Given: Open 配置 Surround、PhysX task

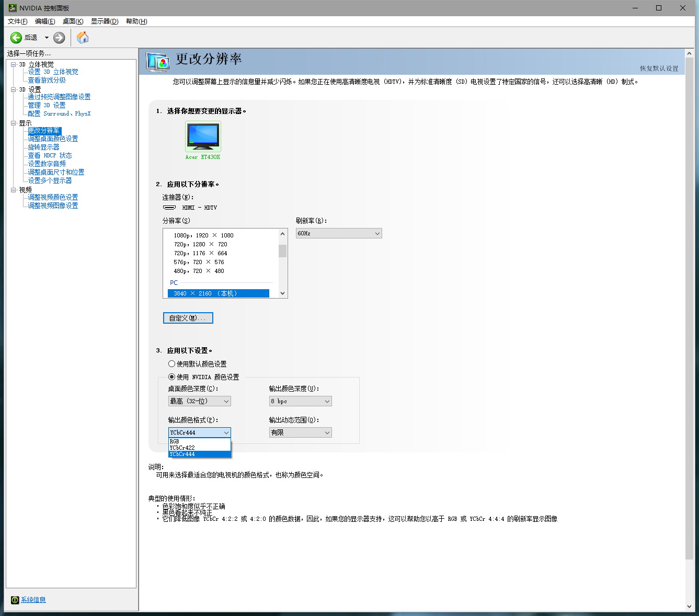Looking at the screenshot, I should coord(59,113).
